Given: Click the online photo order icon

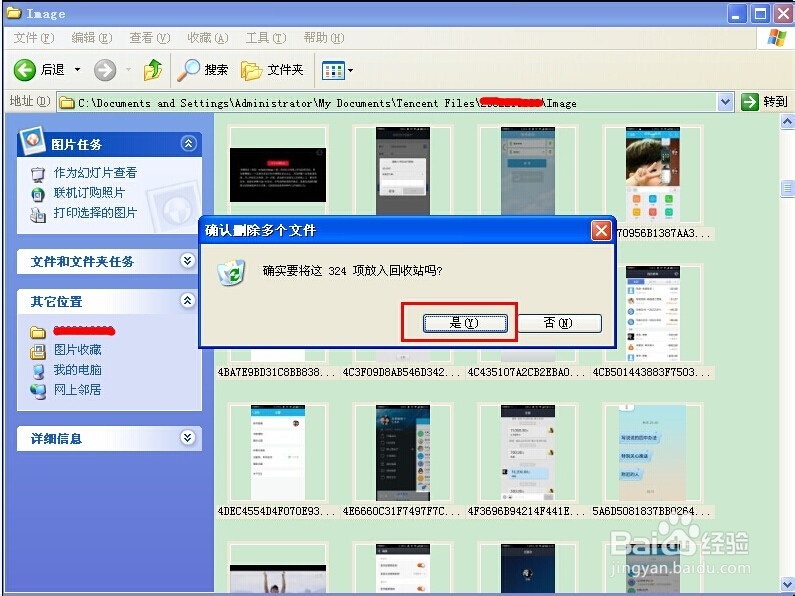Looking at the screenshot, I should [38, 194].
